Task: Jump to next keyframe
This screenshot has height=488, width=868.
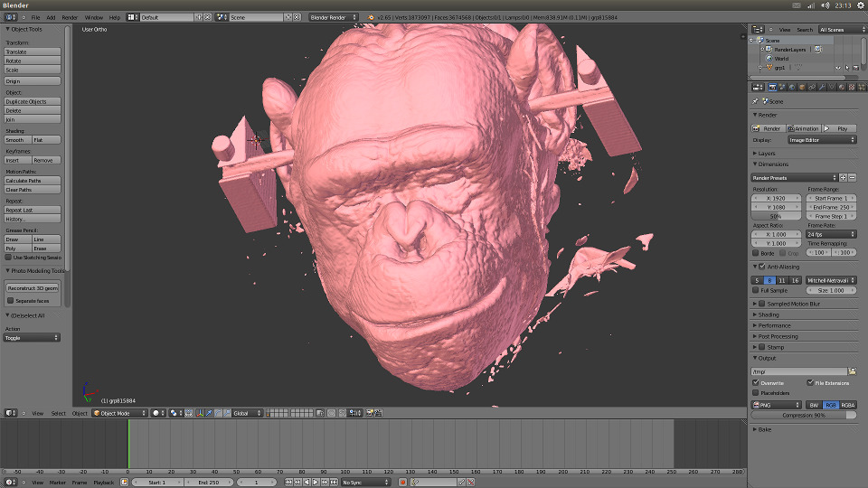Action: pos(325,482)
